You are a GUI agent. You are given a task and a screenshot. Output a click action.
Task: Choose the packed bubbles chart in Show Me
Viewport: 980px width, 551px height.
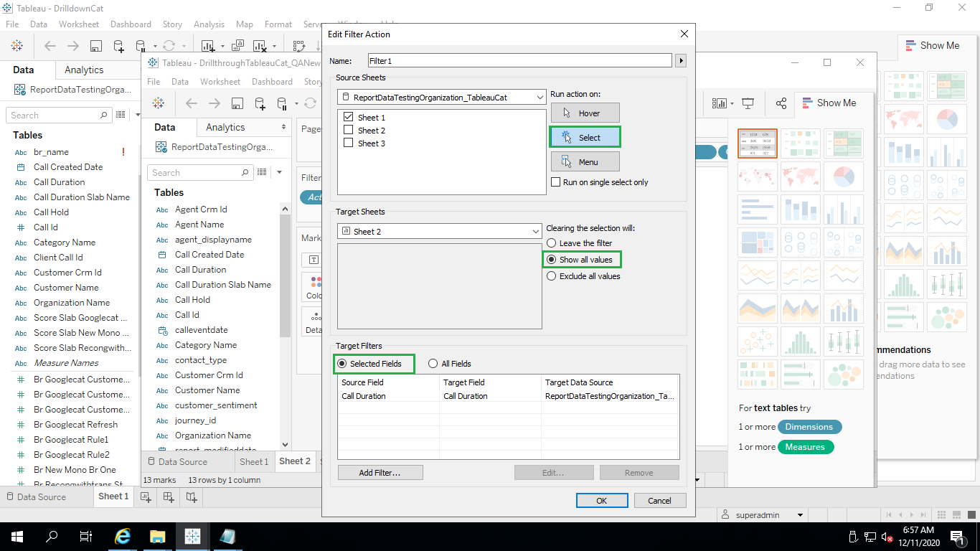coord(844,375)
